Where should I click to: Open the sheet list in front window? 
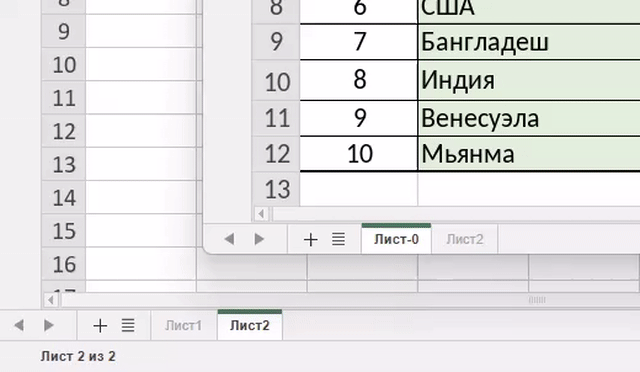pyautogui.click(x=338, y=239)
